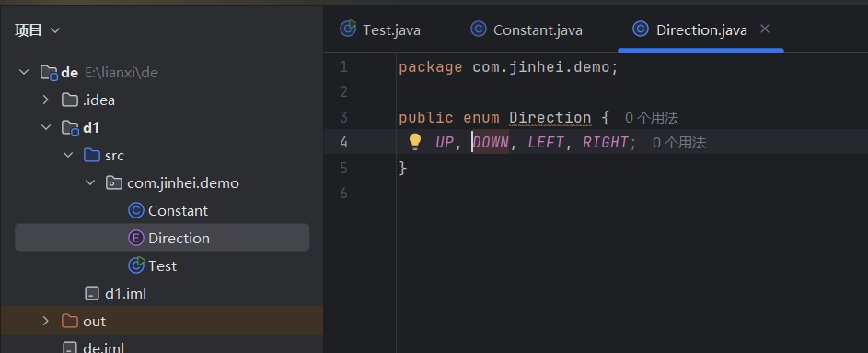868x353 pixels.
Task: Select de.iml file in tree
Action: tap(103, 348)
